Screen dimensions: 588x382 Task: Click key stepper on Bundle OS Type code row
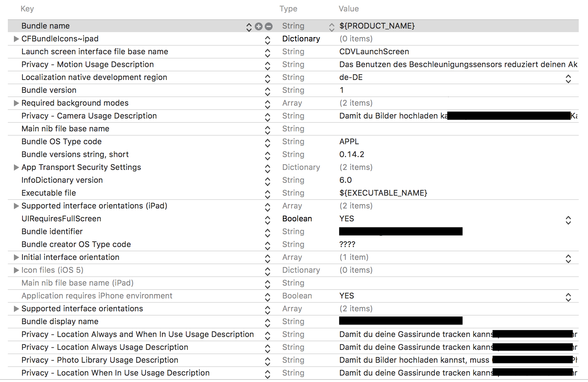(x=268, y=143)
